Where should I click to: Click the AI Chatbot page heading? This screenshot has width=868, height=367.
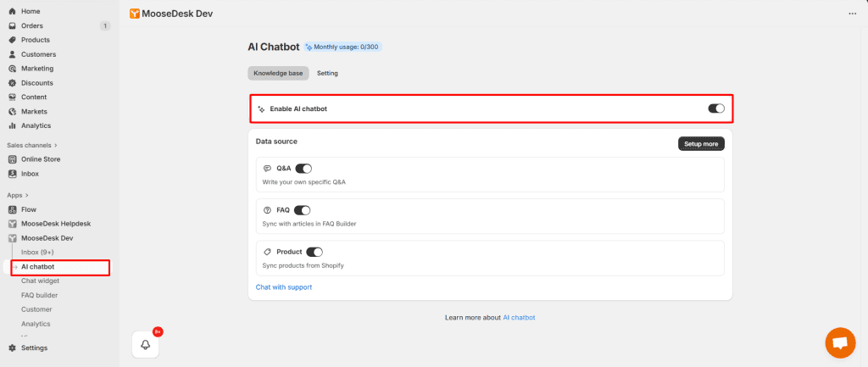point(274,47)
